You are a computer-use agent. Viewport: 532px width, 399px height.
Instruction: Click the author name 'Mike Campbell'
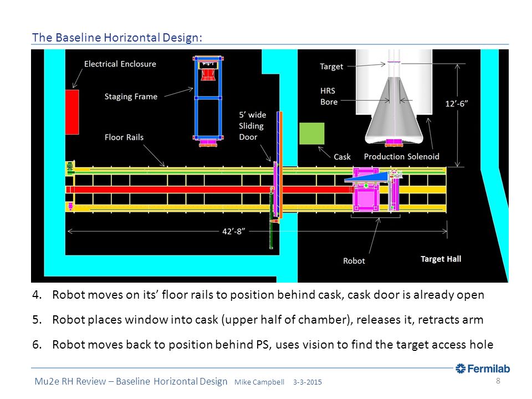[259, 382]
